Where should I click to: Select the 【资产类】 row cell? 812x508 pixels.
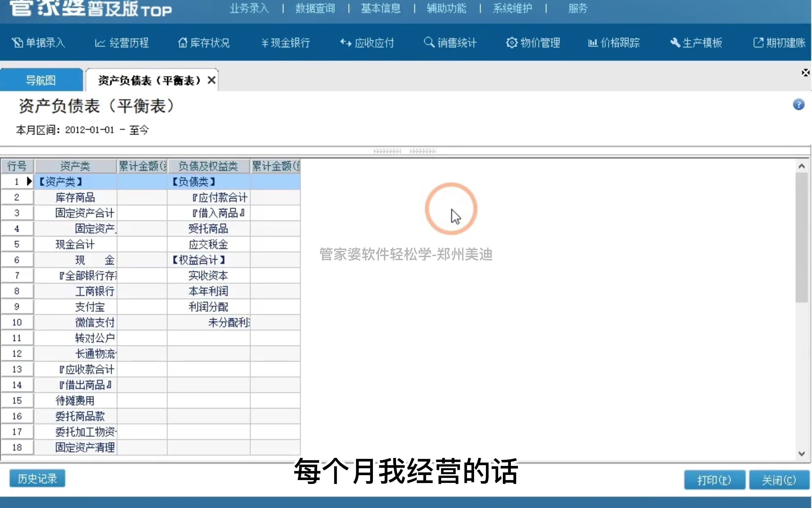tap(76, 182)
